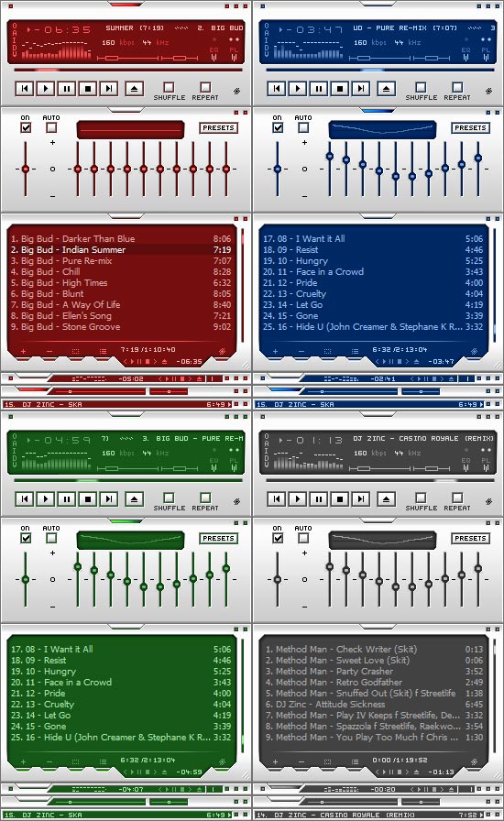
Task: Uncheck the green equalizer's ON box
Action: coord(26,538)
